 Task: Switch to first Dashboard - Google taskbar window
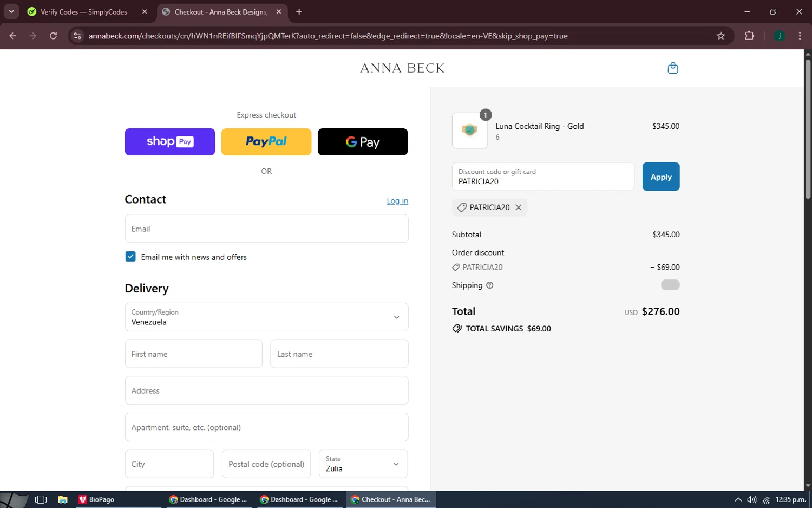pyautogui.click(x=208, y=499)
